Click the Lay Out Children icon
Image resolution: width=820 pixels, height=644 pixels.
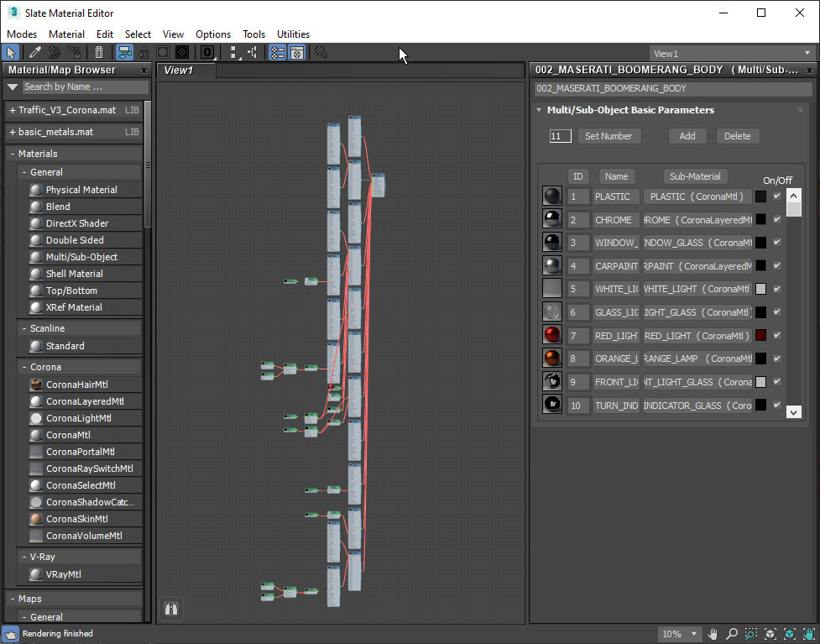(x=253, y=52)
